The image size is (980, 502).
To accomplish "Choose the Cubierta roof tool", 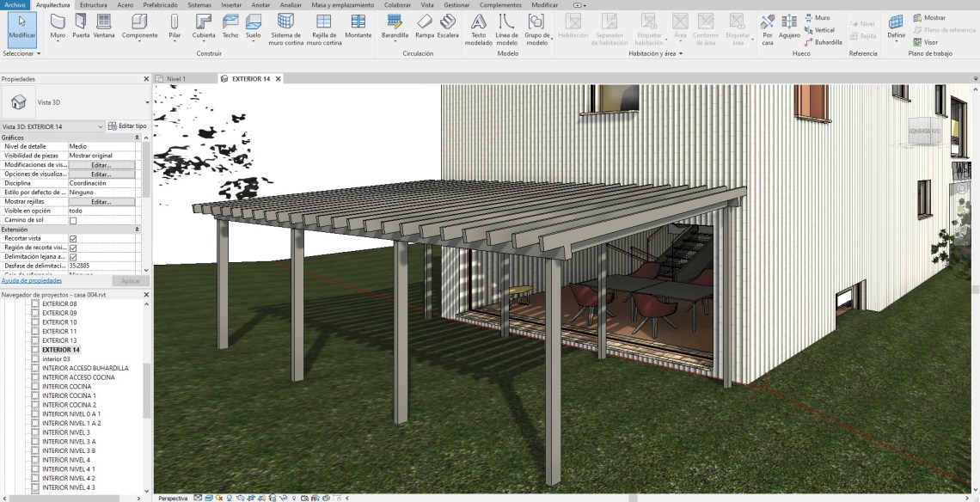I will click(x=204, y=26).
